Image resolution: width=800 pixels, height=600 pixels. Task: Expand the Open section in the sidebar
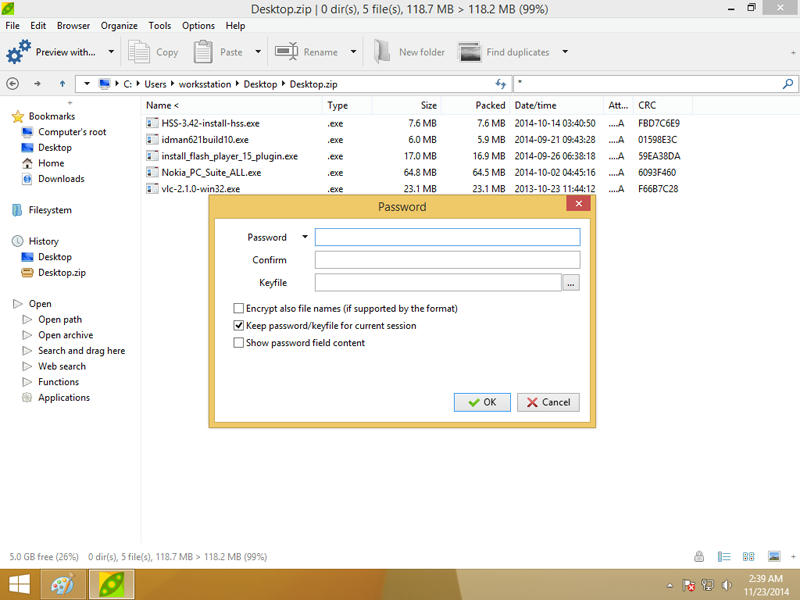17,304
